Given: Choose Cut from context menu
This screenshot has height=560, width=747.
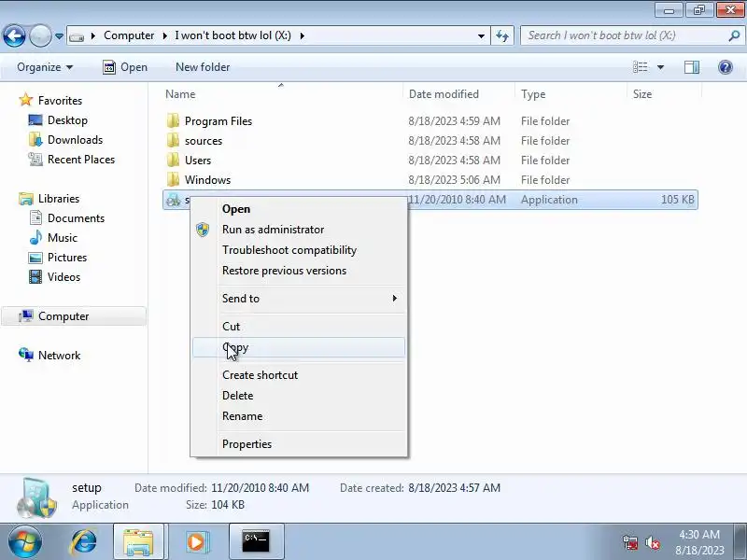Looking at the screenshot, I should [299, 327].
